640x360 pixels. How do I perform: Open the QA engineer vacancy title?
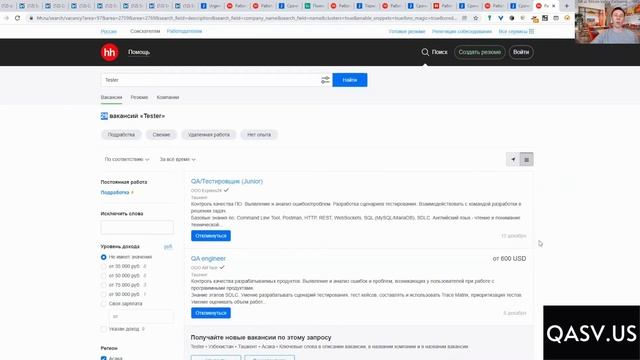click(208, 258)
